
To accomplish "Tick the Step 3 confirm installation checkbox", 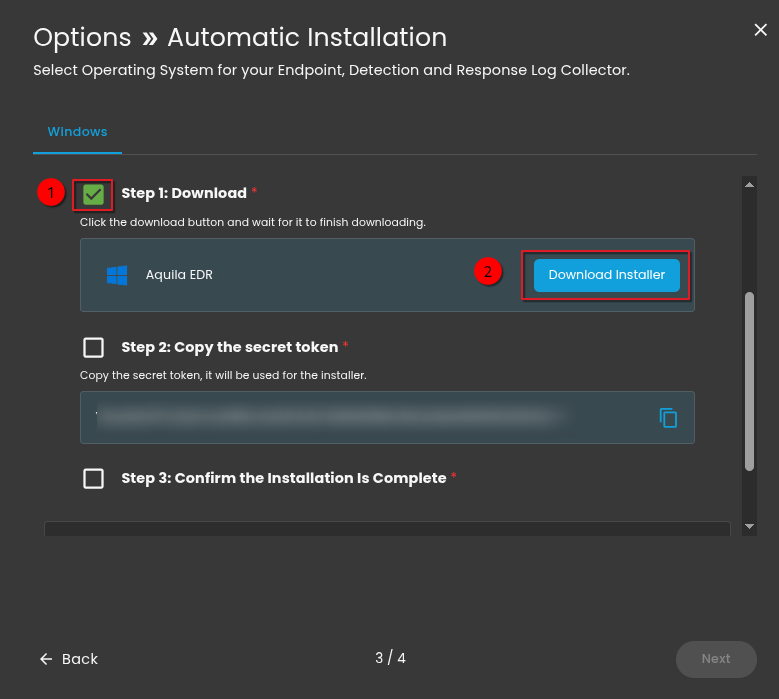I will click(x=93, y=478).
